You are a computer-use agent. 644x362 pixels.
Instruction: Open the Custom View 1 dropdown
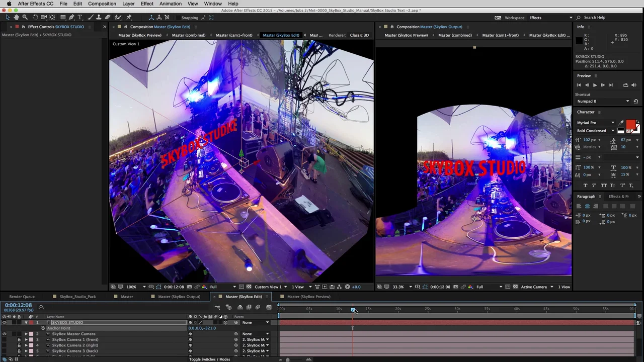[x=286, y=287]
